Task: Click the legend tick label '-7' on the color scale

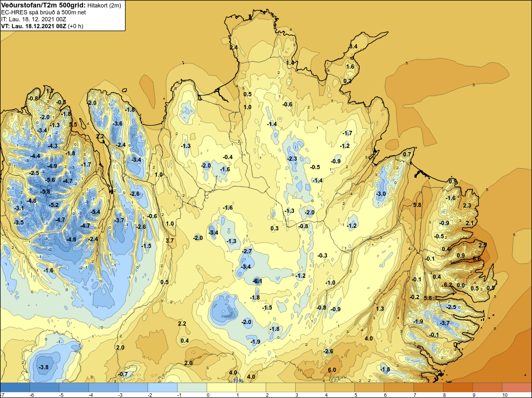Action: pos(2,395)
